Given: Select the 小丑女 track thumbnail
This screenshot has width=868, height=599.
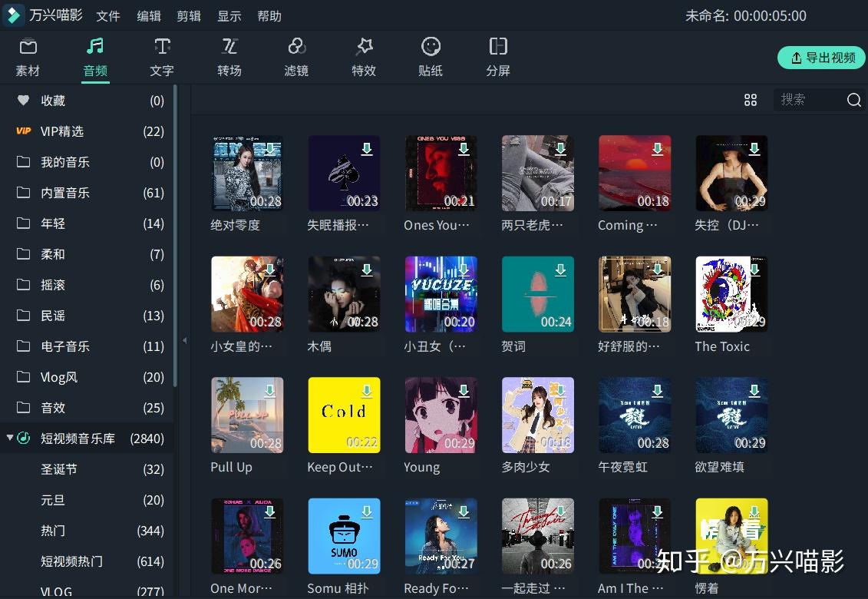Looking at the screenshot, I should click(x=441, y=294).
